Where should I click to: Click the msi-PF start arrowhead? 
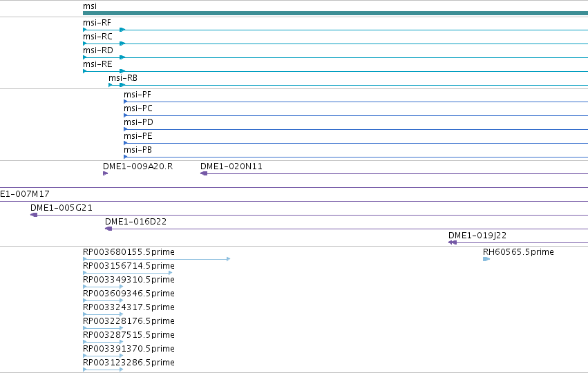(126, 102)
